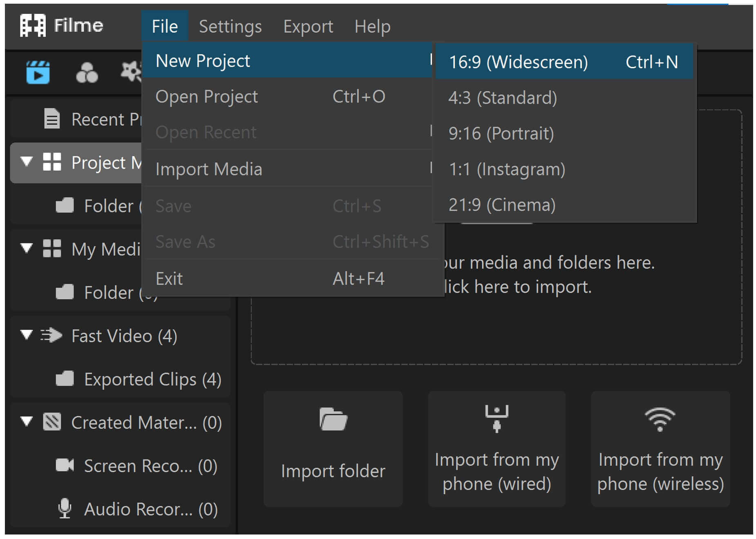
Task: Click Import from my phone (wired)
Action: (497, 449)
